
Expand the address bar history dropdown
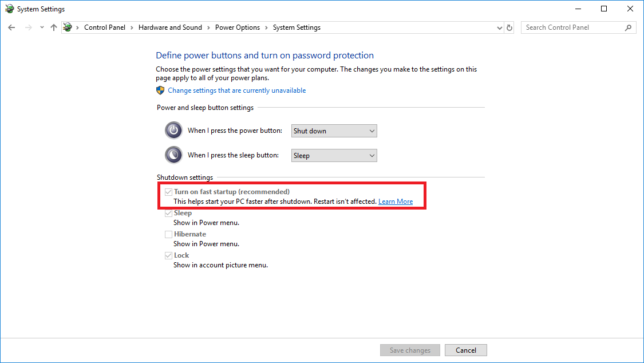pyautogui.click(x=499, y=28)
